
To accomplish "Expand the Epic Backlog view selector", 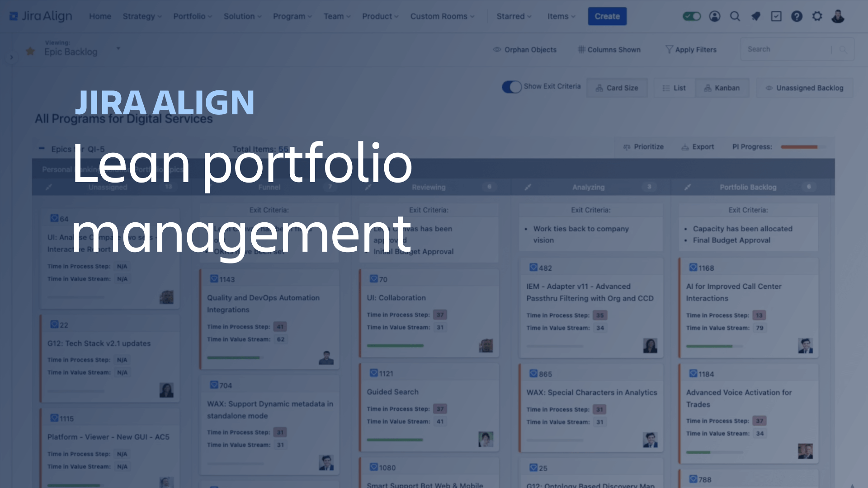I will 118,51.
